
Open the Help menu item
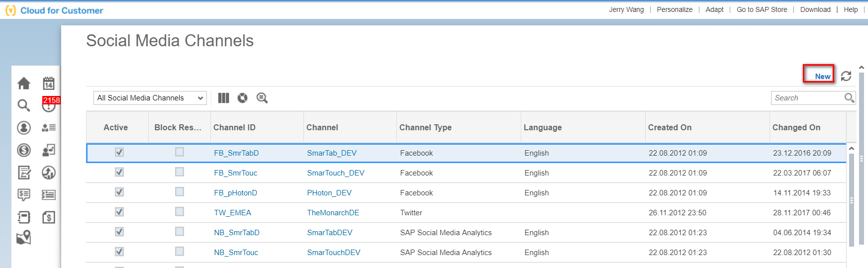851,9
